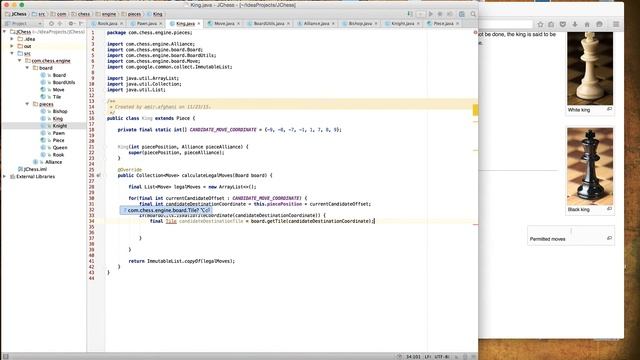Open Project Structure icon in IDE toolbar
Image resolution: width=640 pixels, height=360 pixels.
coord(462,14)
